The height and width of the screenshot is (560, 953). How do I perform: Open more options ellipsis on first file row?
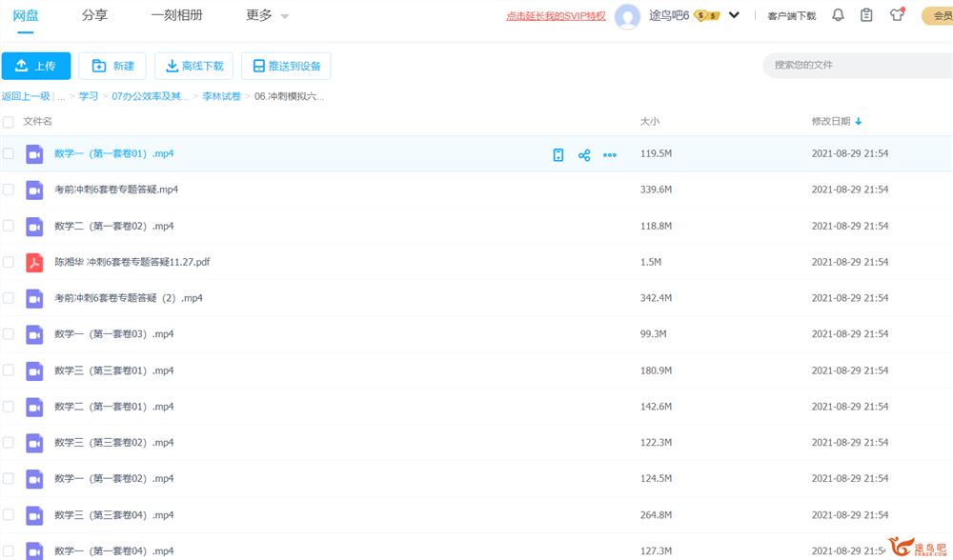(610, 154)
